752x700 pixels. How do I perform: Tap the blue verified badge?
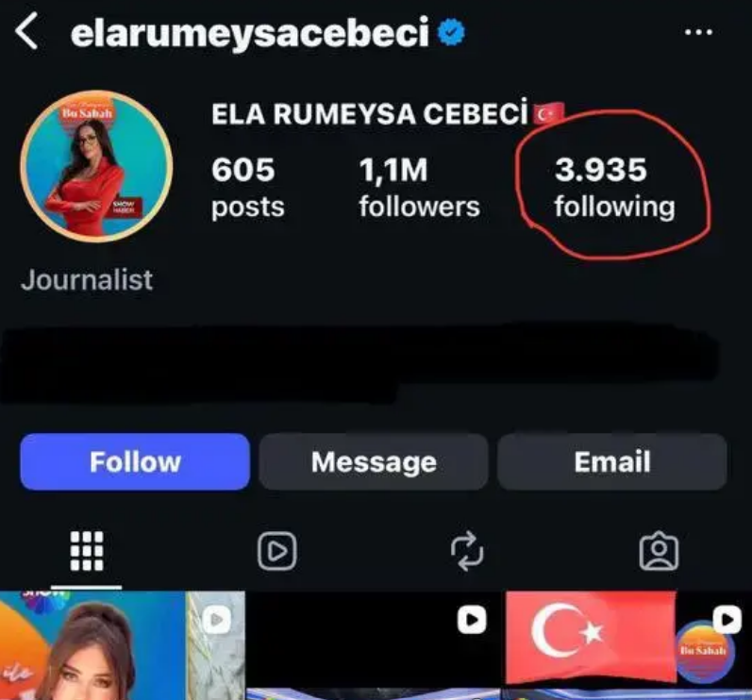pos(451,32)
